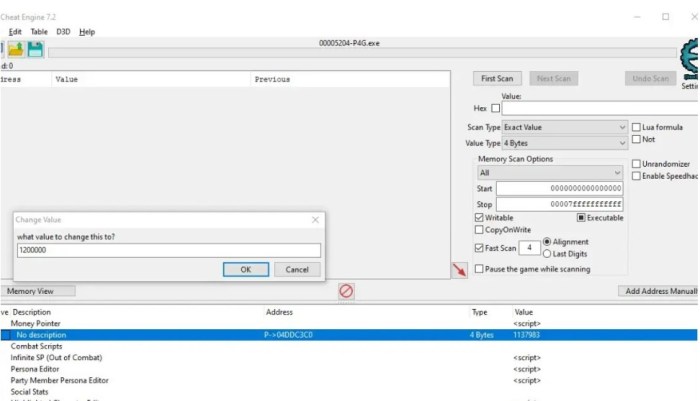
Task: Select the Social Stats entry
Action: (29, 392)
